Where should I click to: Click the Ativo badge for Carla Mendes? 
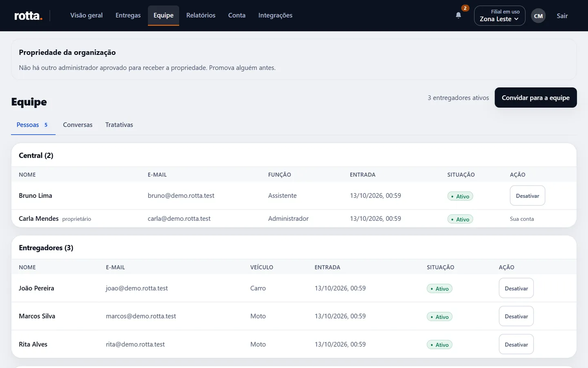pos(460,219)
